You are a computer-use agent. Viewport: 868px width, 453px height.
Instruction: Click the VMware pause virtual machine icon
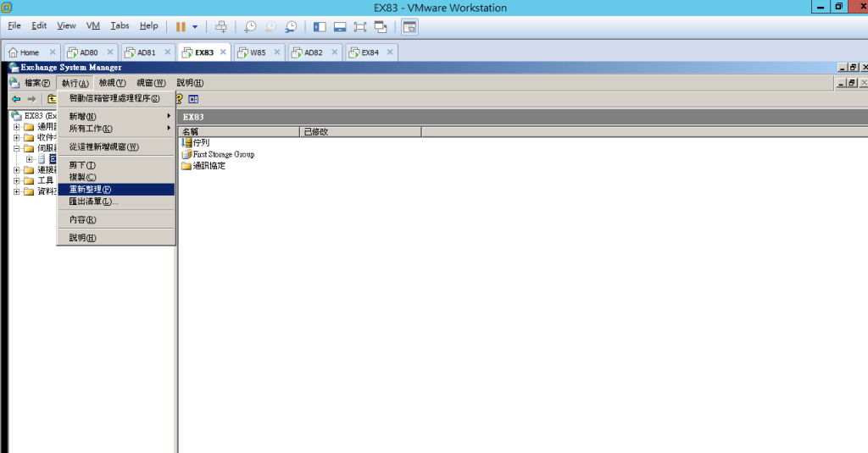[181, 26]
